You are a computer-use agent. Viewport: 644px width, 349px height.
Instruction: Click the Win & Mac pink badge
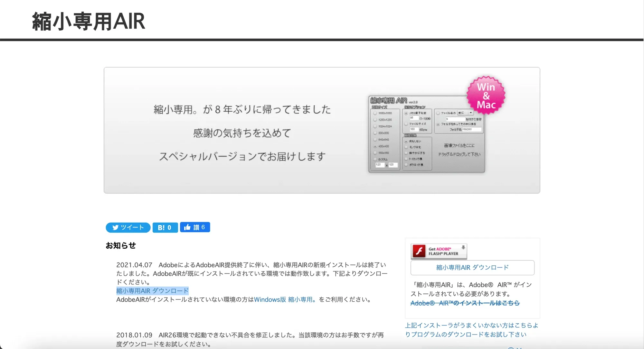click(486, 96)
